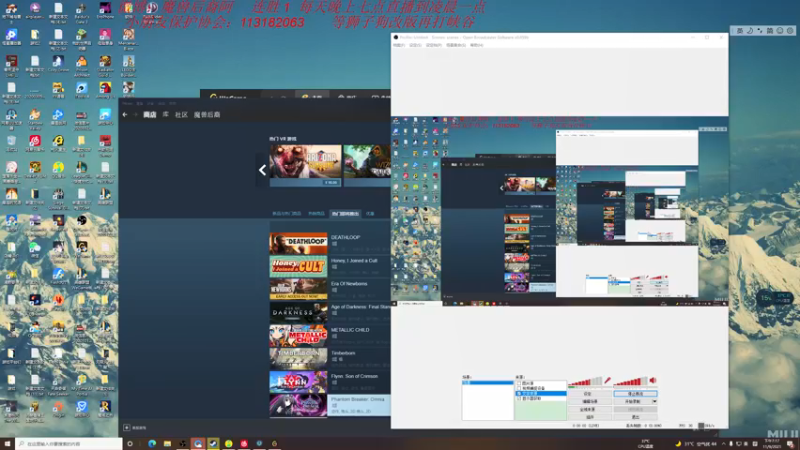
Task: Adjust the OBS desktop audio volume bar
Action: 631,381
